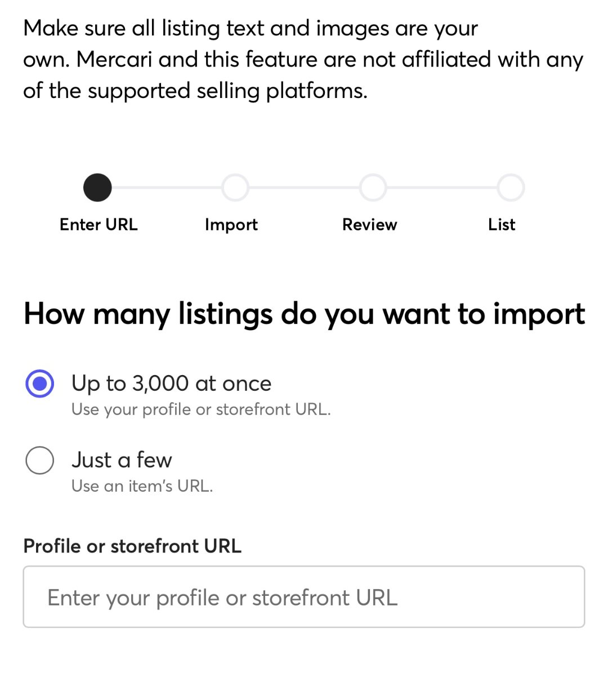Click progress line between Review and List
The height and width of the screenshot is (700, 608).
(442, 188)
